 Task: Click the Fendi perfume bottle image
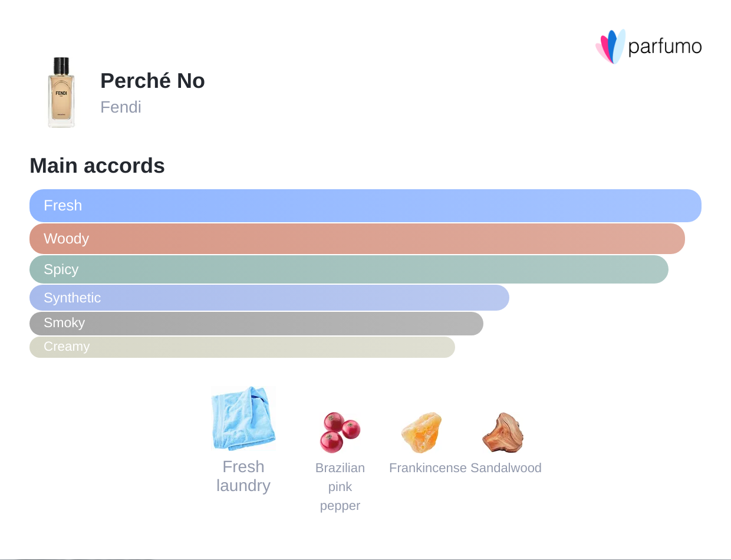(x=61, y=93)
